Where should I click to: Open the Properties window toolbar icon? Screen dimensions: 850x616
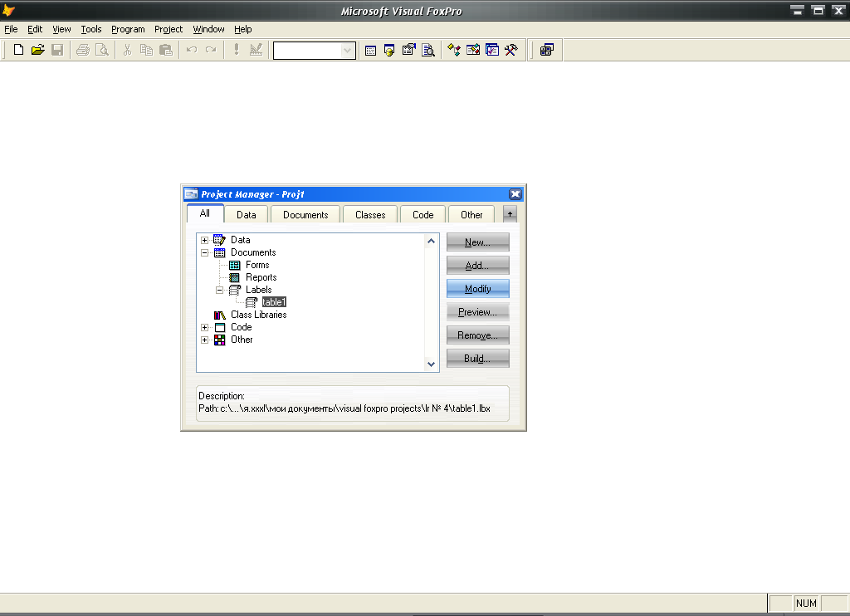408,51
